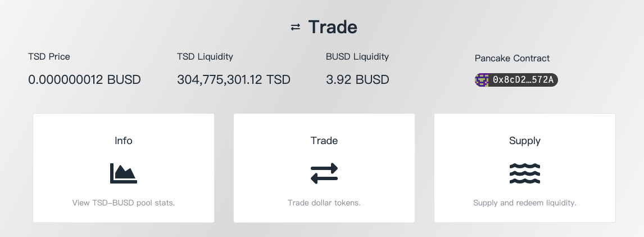Click the waves icon in Supply card
644x237 pixels.
[x=525, y=173]
